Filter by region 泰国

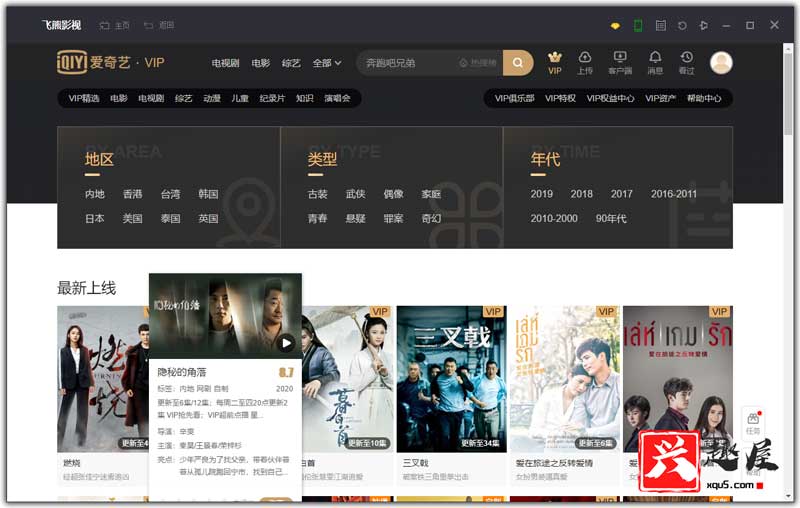[170, 218]
